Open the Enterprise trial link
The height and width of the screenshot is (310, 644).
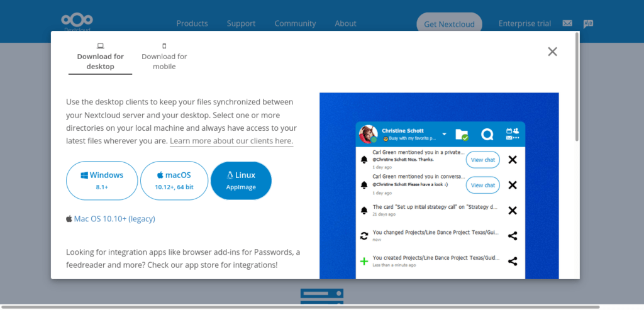(525, 23)
